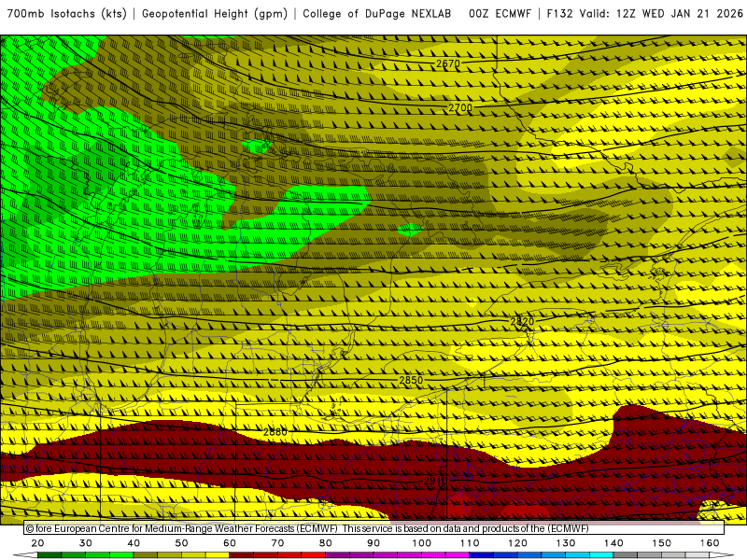
Task: Click the 2910 height contour label
Action: point(435,481)
